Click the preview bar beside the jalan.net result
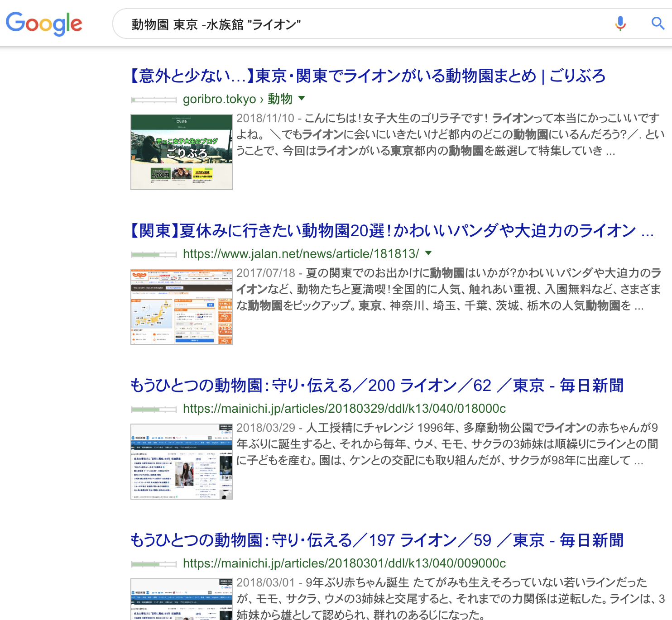The image size is (672, 620). [x=154, y=254]
